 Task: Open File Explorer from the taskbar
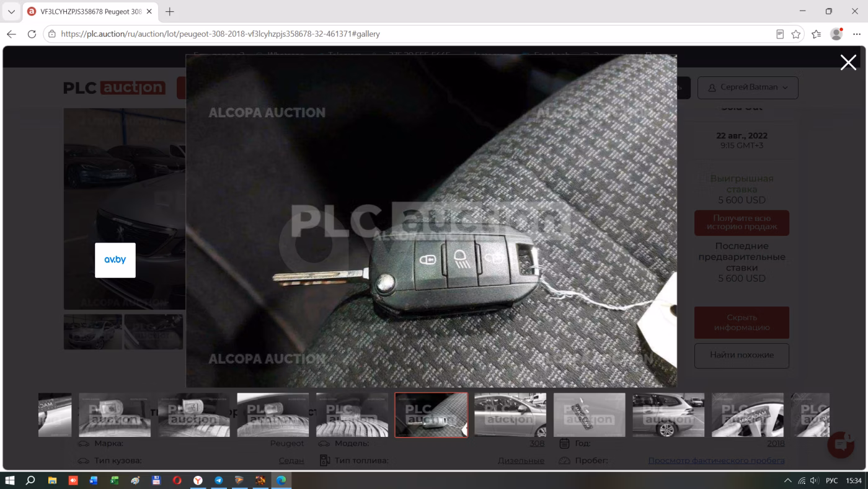pos(53,480)
